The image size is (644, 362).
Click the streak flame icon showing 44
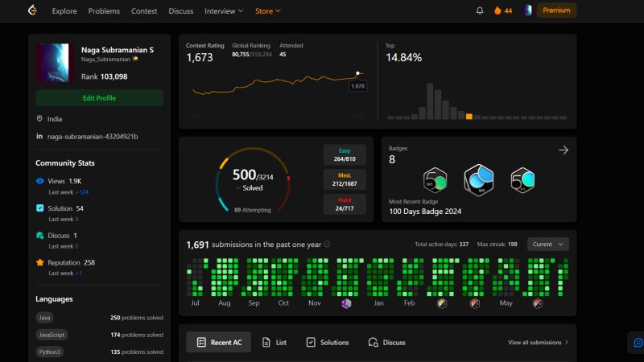(x=497, y=10)
